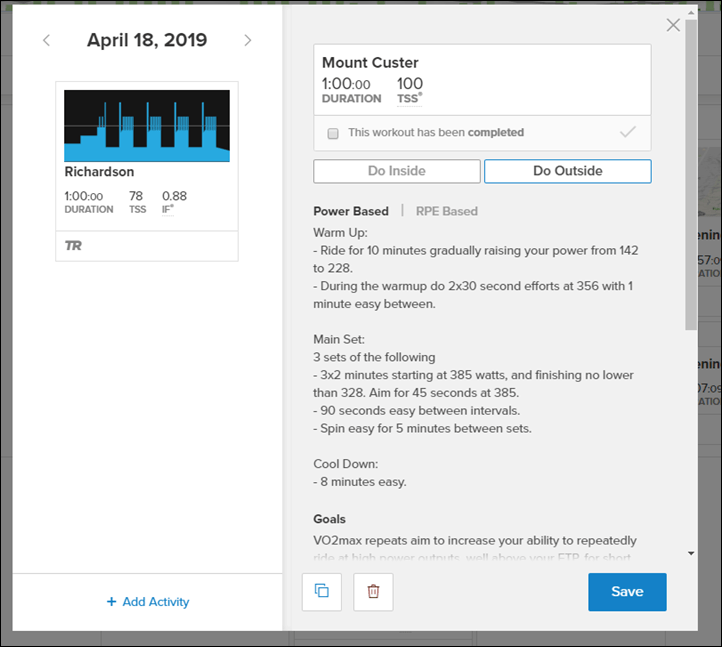Click the copy workout icon
The height and width of the screenshot is (647, 722).
[x=321, y=591]
